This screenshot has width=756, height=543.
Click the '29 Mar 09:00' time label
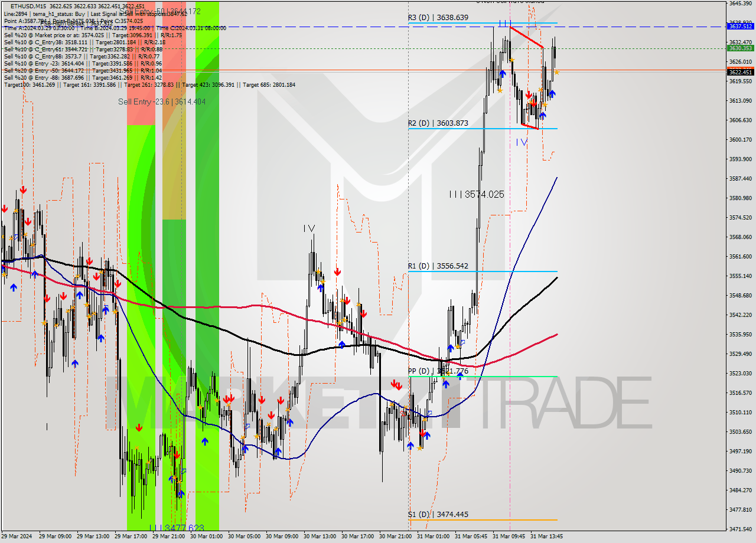pyautogui.click(x=56, y=537)
